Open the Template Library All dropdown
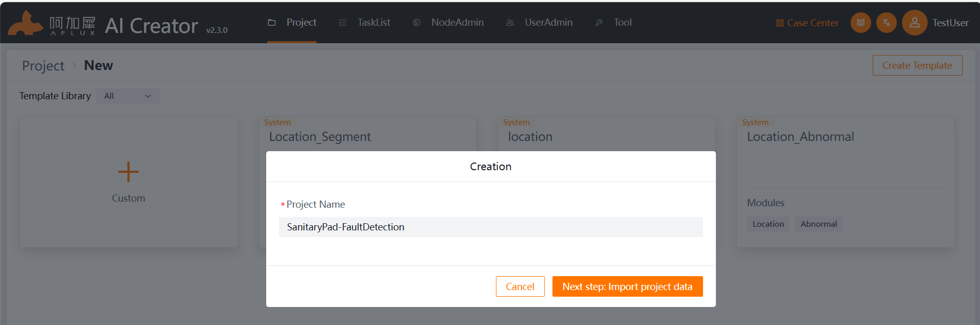 click(128, 96)
